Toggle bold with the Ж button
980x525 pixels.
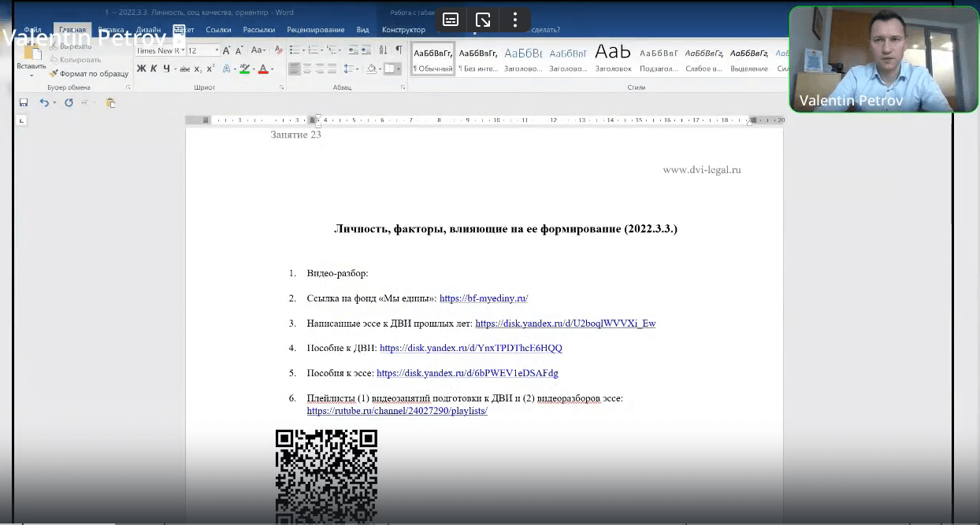(x=140, y=68)
